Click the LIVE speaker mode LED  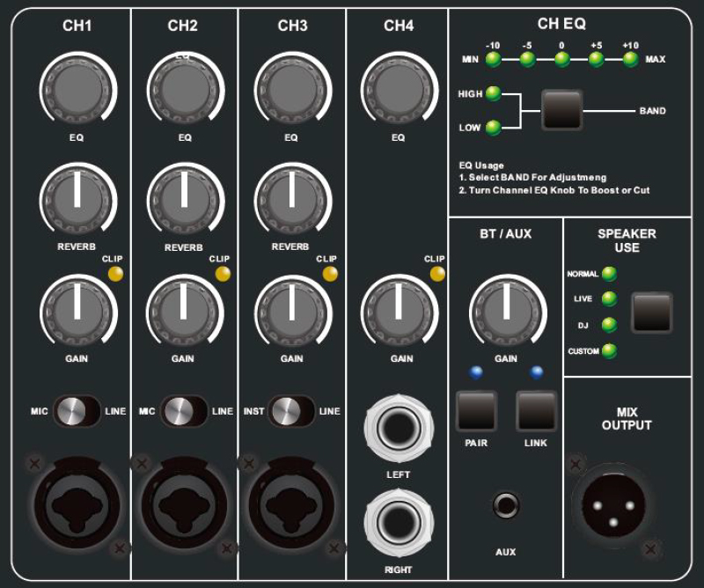coord(609,298)
